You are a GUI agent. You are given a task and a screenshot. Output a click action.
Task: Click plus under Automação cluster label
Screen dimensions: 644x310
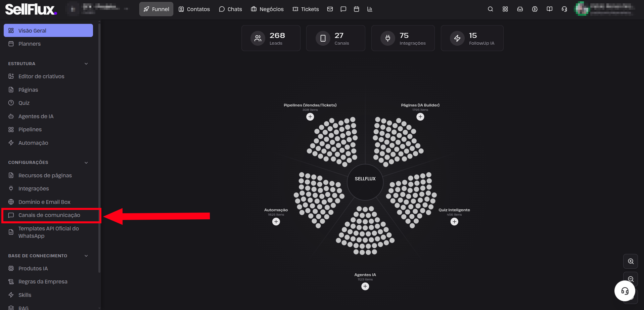276,222
